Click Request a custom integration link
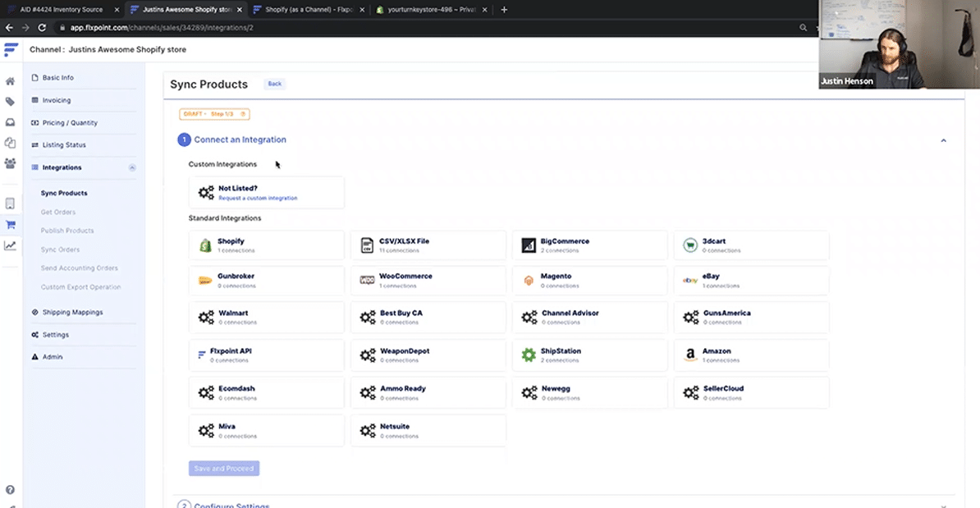 pos(258,198)
